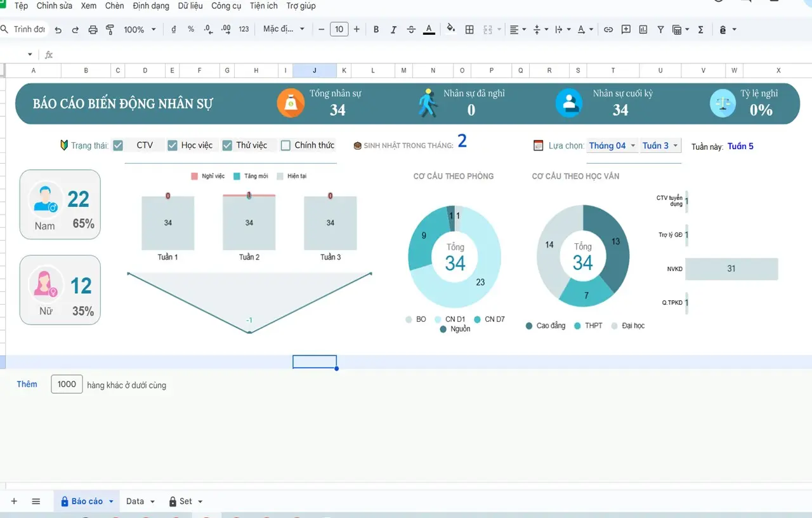The image size is (812, 518).
Task: Open the functions (Σ) menu
Action: click(x=700, y=29)
